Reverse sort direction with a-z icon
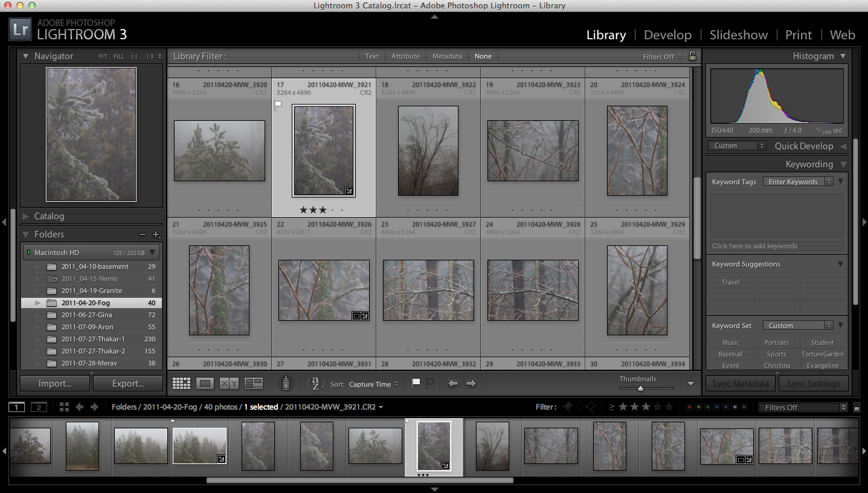This screenshot has height=493, width=868. coord(315,384)
